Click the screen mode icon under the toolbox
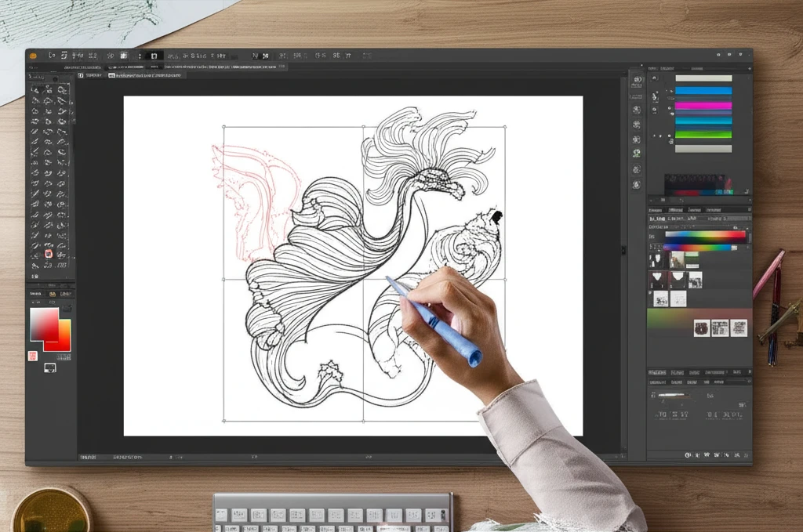The width and height of the screenshot is (803, 532). [x=49, y=367]
